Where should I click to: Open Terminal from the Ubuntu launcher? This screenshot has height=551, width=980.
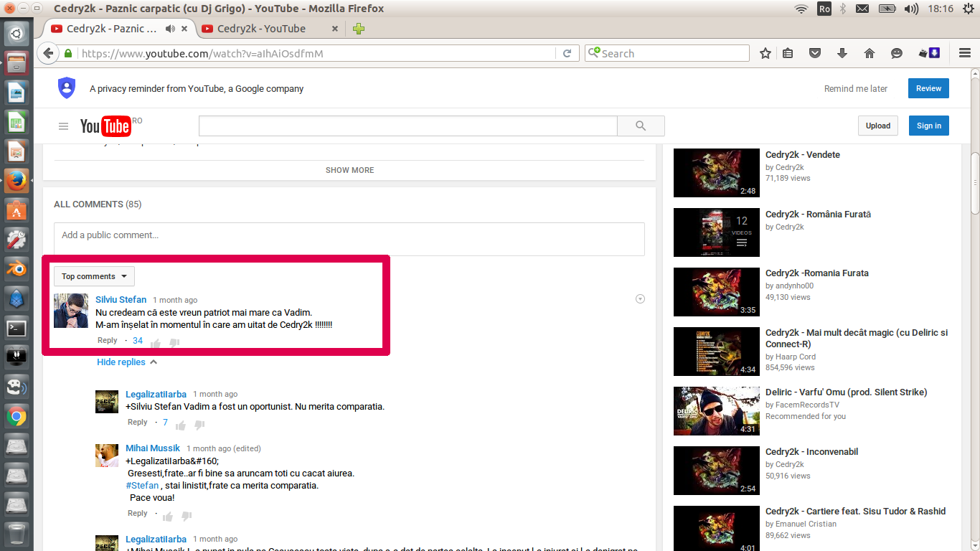pyautogui.click(x=17, y=328)
